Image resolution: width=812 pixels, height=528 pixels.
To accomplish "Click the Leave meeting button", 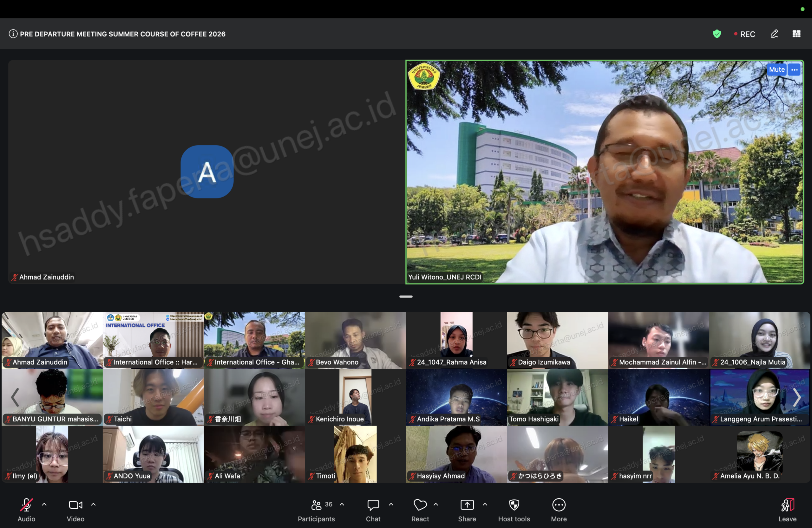I will click(x=788, y=510).
